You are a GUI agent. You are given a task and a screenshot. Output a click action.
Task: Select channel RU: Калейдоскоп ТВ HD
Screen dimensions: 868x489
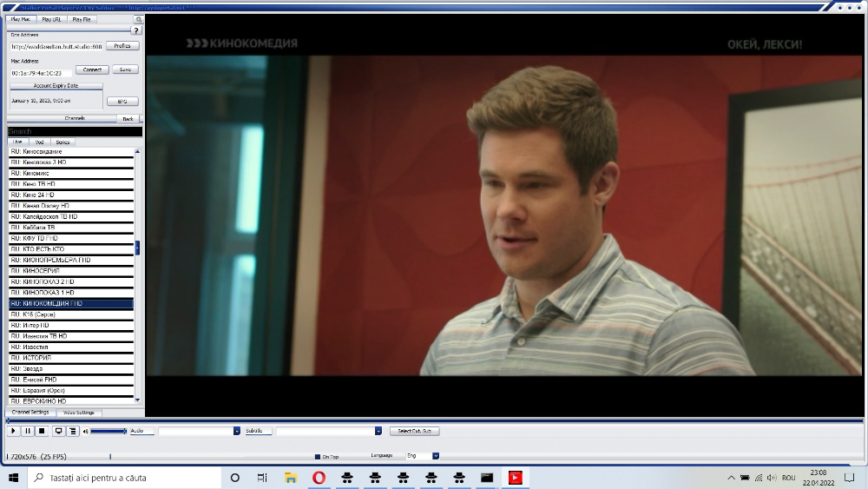71,216
